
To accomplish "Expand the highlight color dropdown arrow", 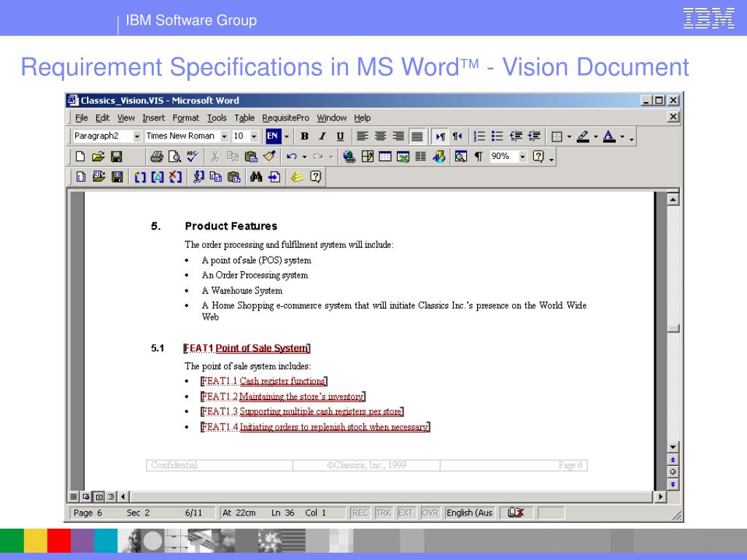I will (x=595, y=136).
